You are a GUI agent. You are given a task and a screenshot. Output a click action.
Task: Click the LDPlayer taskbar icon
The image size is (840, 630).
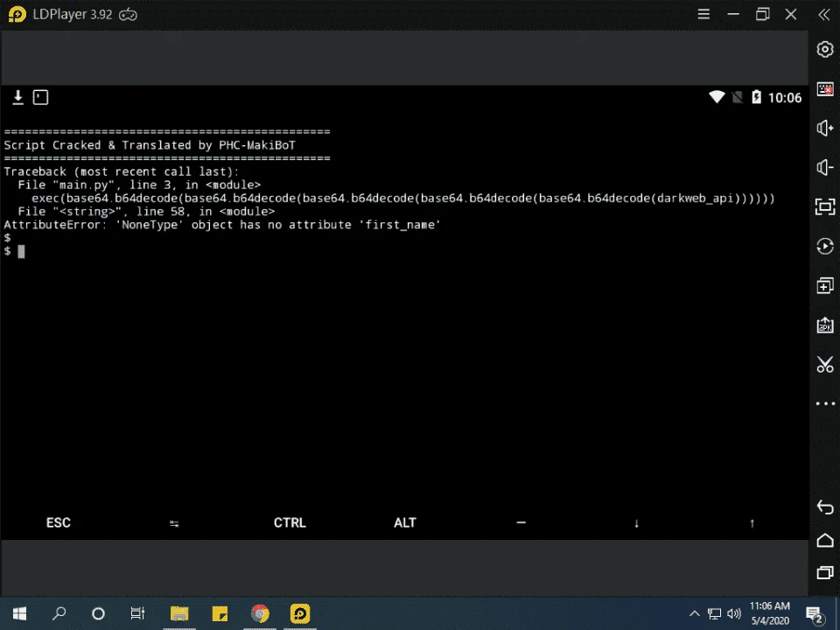pos(300,613)
